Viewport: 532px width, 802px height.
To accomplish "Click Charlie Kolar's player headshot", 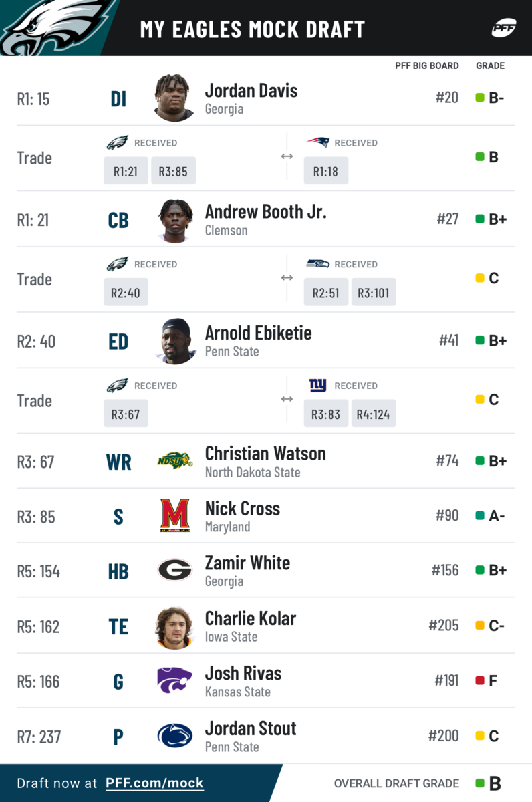I will [174, 627].
